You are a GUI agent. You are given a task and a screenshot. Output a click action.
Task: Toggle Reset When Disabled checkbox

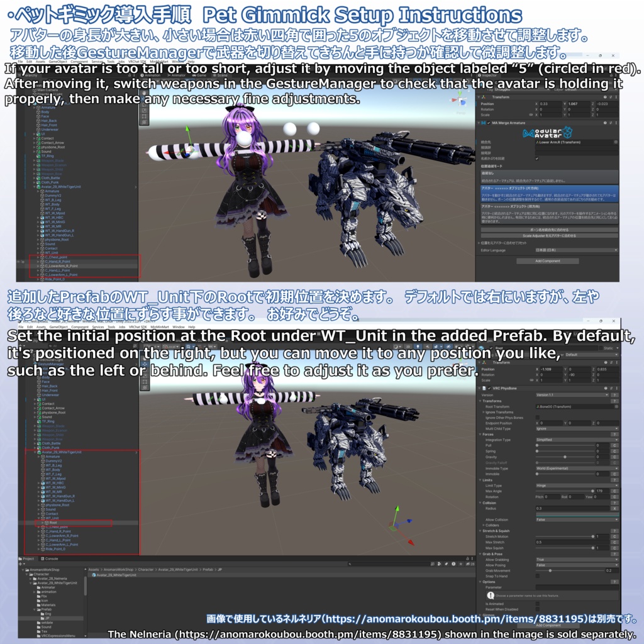pyautogui.click(x=538, y=609)
